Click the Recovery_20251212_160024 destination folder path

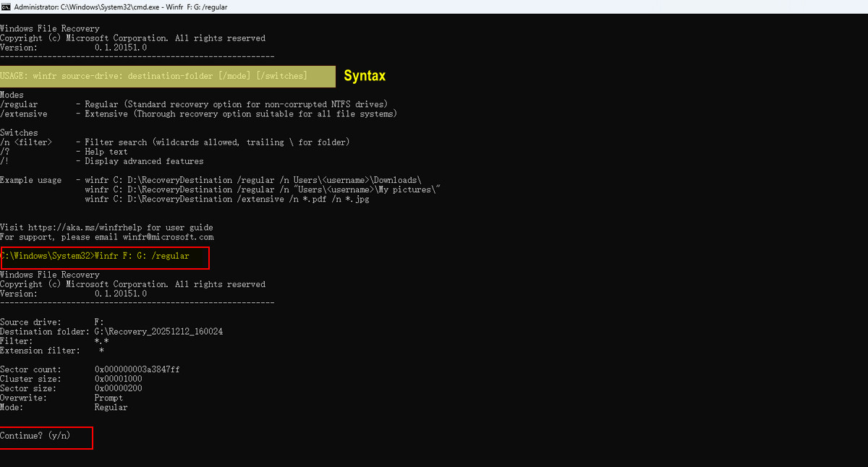(159, 331)
